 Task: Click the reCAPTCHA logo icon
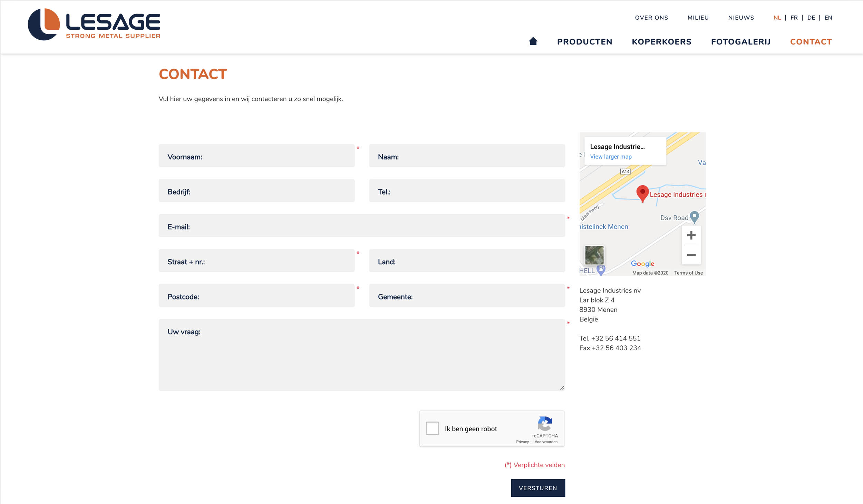coord(545,423)
